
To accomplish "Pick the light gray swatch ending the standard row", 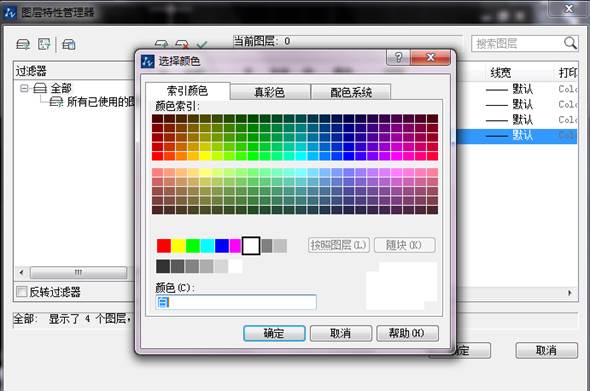I will pyautogui.click(x=280, y=246).
